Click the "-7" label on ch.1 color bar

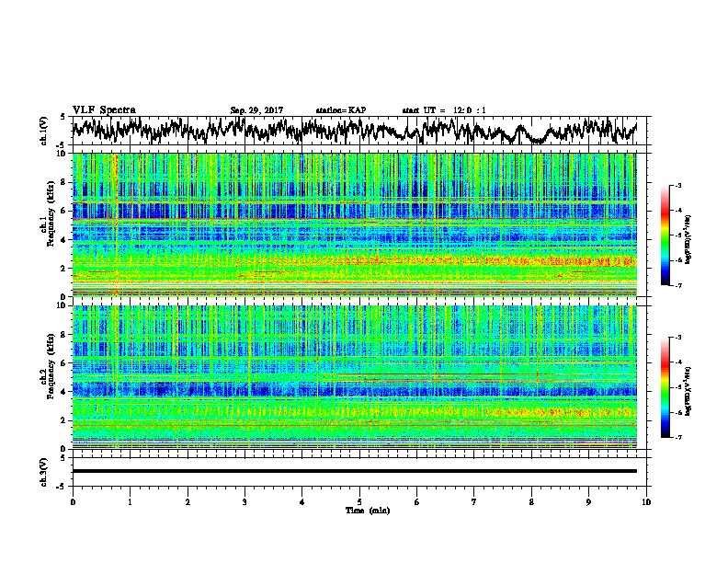677,285
